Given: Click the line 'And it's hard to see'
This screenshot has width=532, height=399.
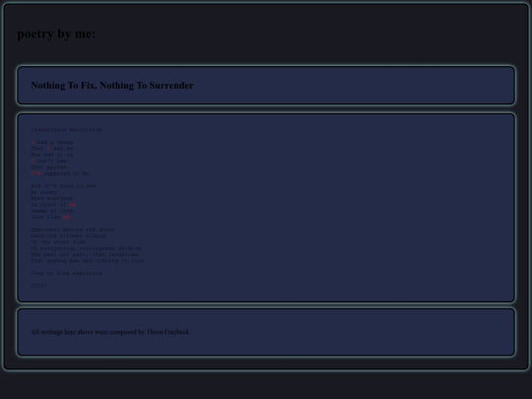Looking at the screenshot, I should tap(63, 186).
